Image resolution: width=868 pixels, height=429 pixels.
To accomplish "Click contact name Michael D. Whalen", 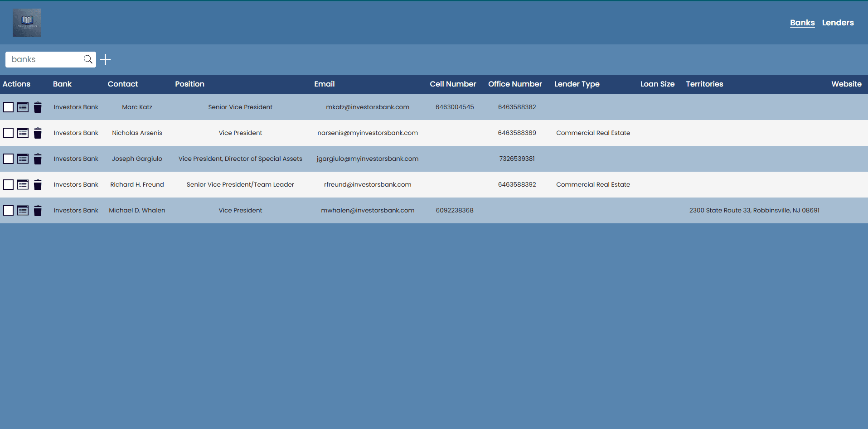I will [x=137, y=210].
